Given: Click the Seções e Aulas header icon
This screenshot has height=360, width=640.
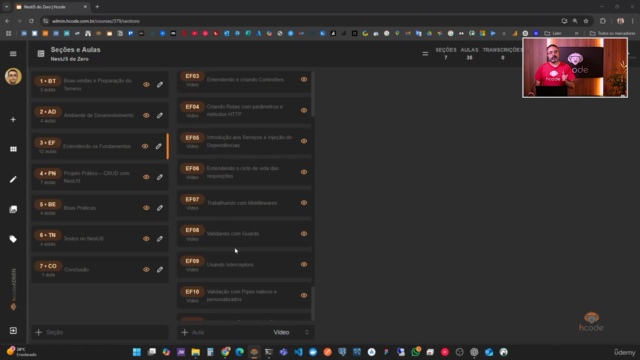Looking at the screenshot, I should (41, 54).
